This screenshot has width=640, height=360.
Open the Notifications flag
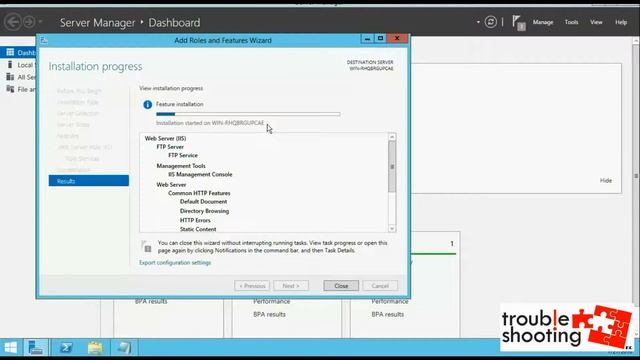pyautogui.click(x=518, y=23)
